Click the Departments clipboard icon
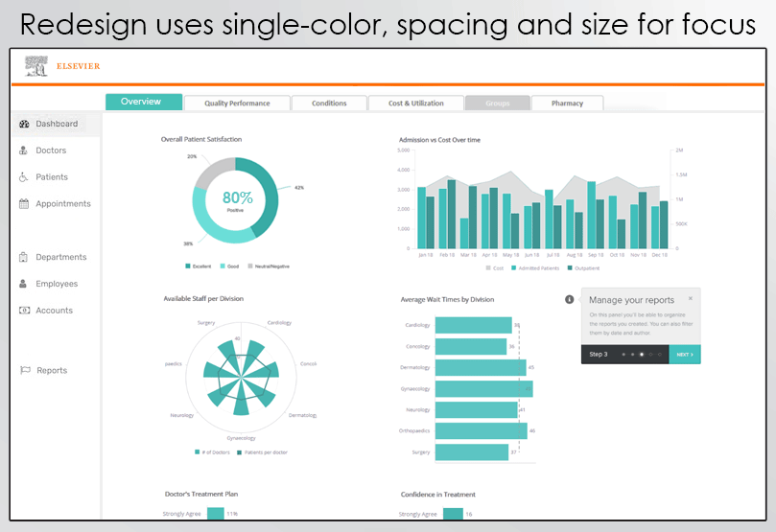776x532 pixels. pyautogui.click(x=24, y=257)
